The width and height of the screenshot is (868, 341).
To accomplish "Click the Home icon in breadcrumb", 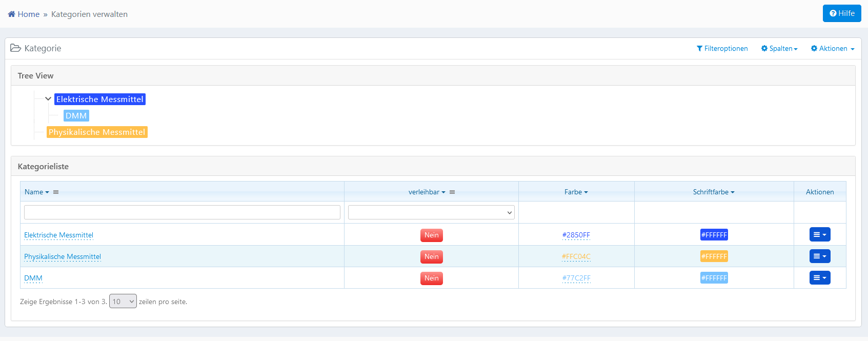I will pyautogui.click(x=12, y=14).
